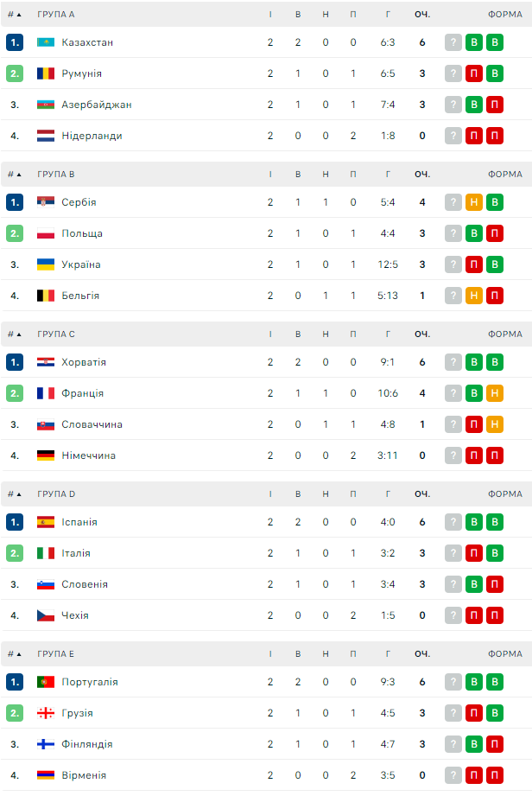This screenshot has width=532, height=796.
Task: Open the Франція team link
Action: tap(82, 393)
